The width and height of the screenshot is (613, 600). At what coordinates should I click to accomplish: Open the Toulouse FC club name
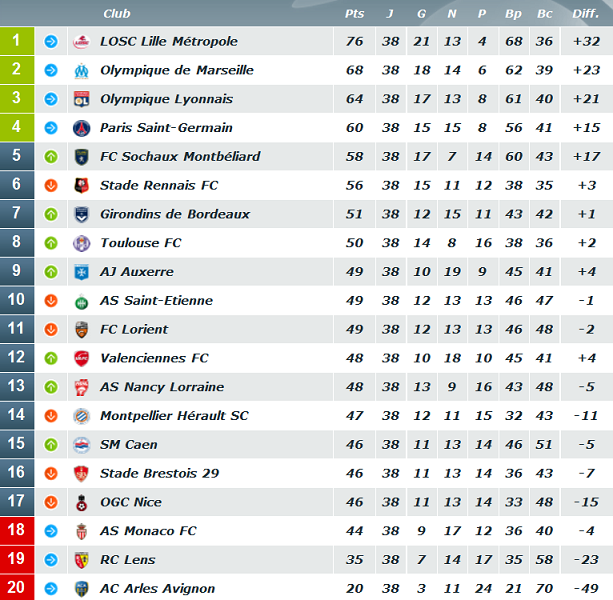(x=141, y=243)
